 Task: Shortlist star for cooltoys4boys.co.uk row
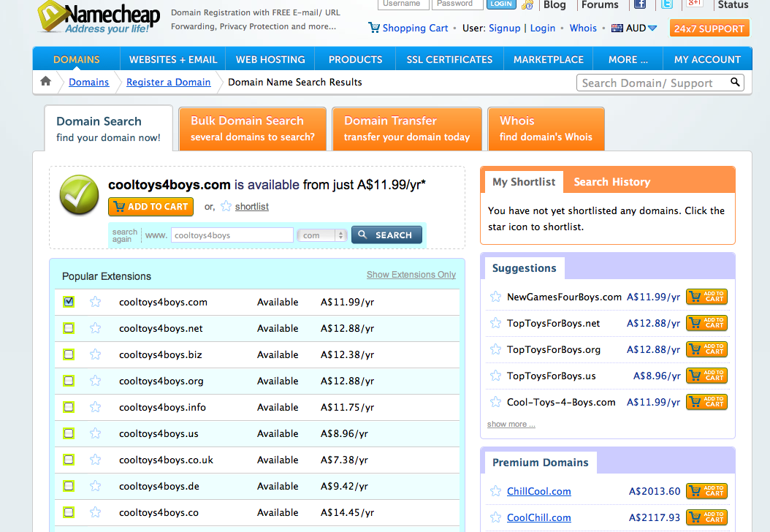tap(95, 460)
